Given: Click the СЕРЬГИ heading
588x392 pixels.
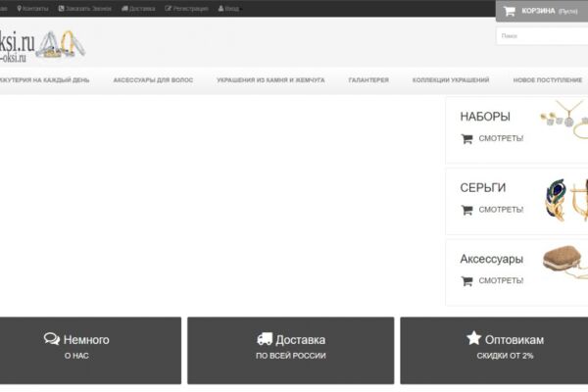Looking at the screenshot, I should [x=483, y=187].
